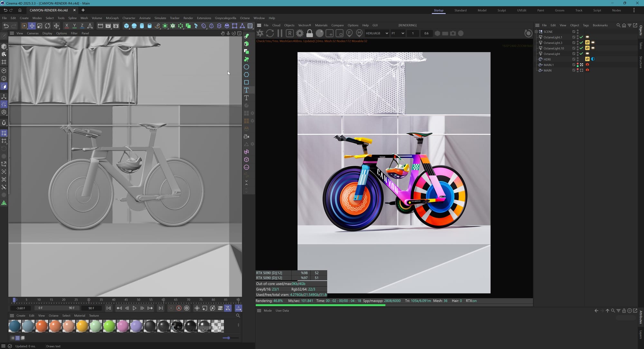Click the Octane lock resolution padlock icon
The width and height of the screenshot is (644, 349).
pos(309,33)
